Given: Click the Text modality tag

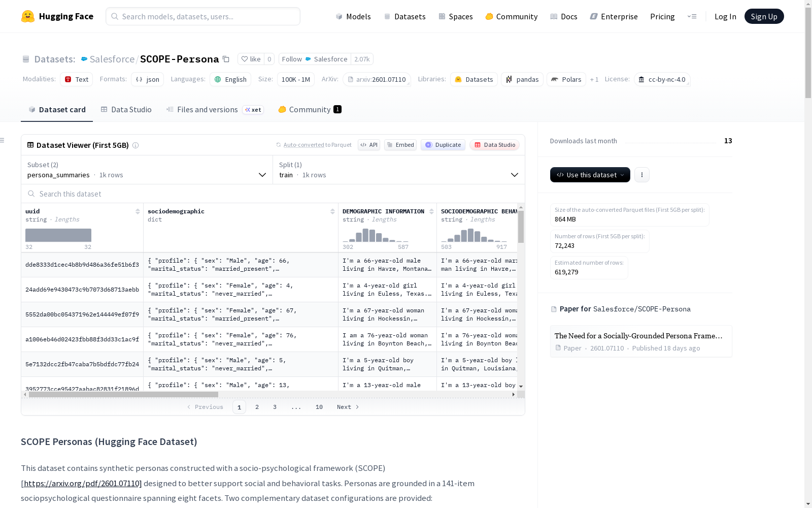Looking at the screenshot, I should 77,79.
